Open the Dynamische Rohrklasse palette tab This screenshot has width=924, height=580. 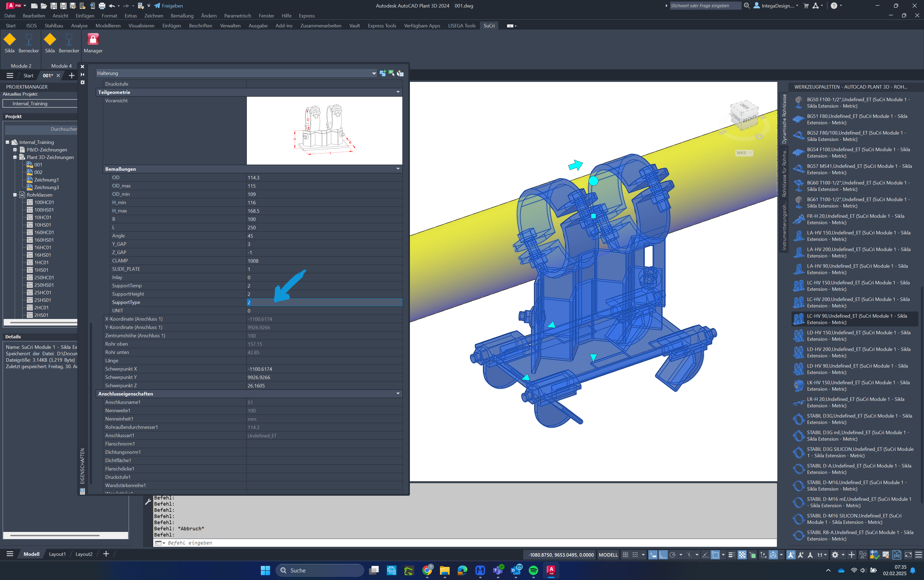(784, 119)
